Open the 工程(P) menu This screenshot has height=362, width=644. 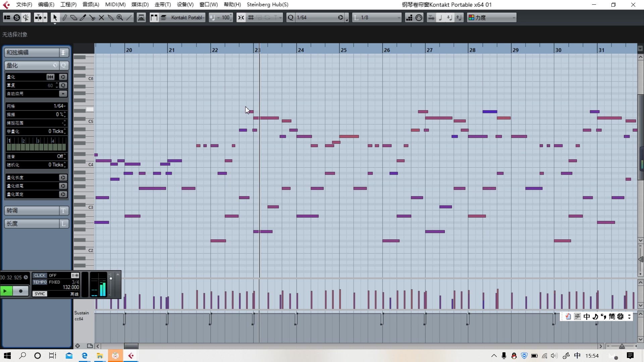68,4
